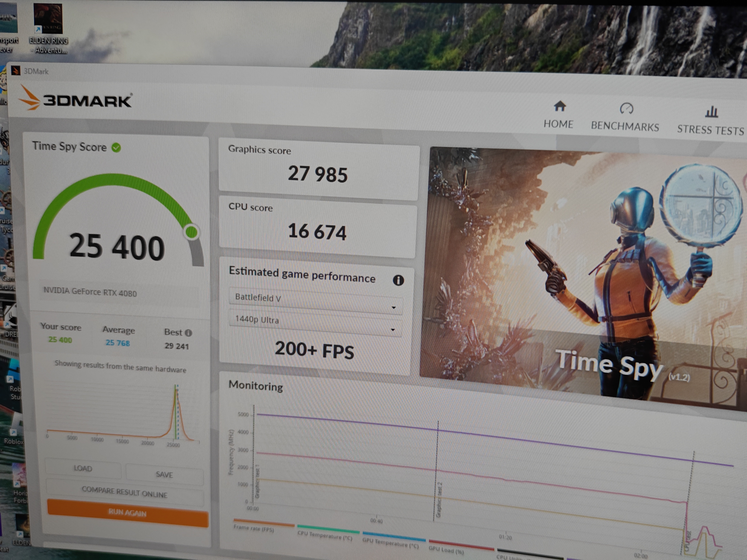Toggle the Frame rate (FPS) legend

pyautogui.click(x=254, y=529)
